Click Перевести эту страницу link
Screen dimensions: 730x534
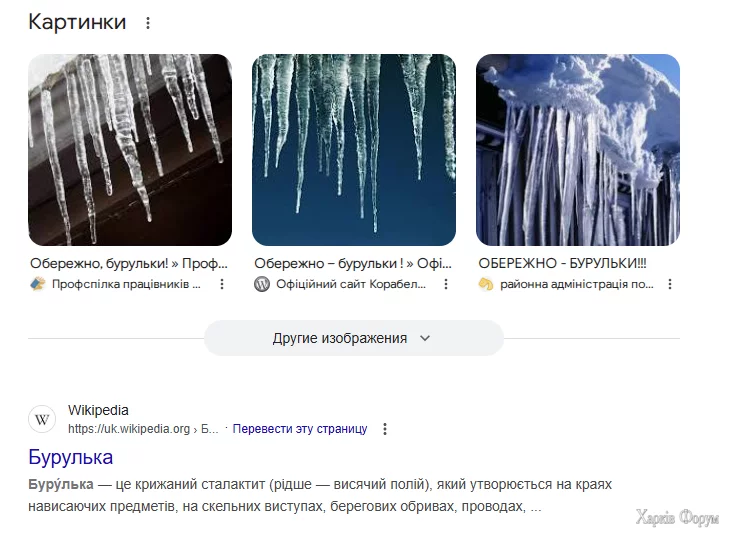[300, 429]
